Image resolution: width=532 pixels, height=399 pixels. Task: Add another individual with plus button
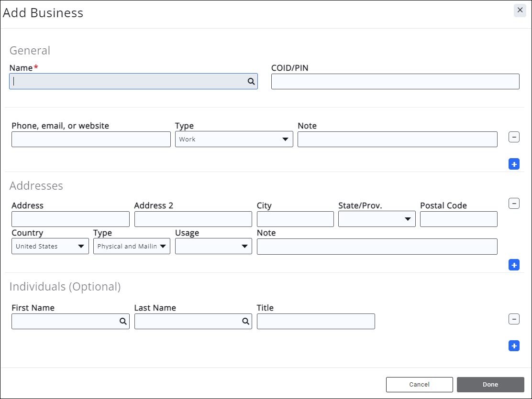coord(514,345)
